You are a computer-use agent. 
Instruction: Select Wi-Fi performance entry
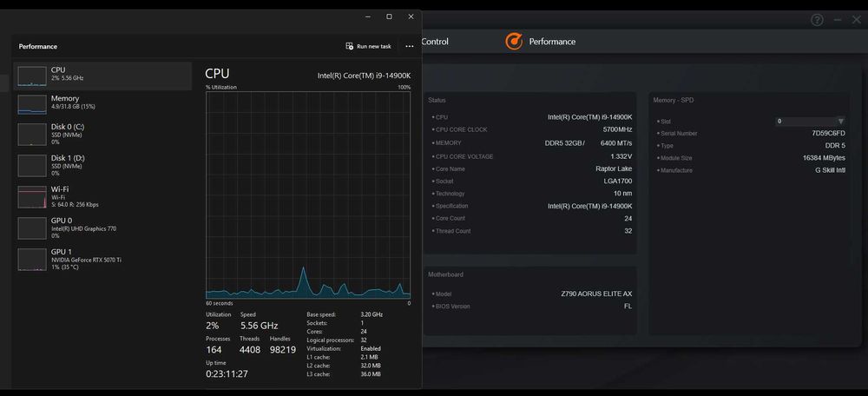click(x=102, y=196)
